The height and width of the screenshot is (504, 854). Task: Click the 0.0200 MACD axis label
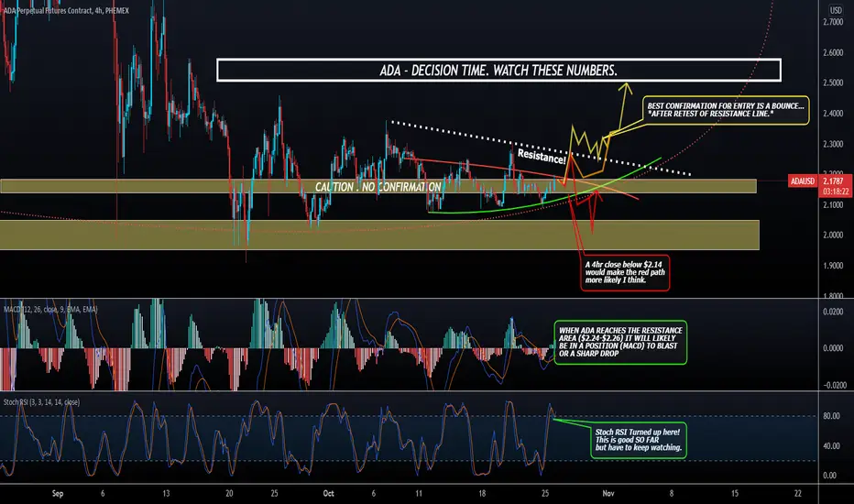pos(833,312)
